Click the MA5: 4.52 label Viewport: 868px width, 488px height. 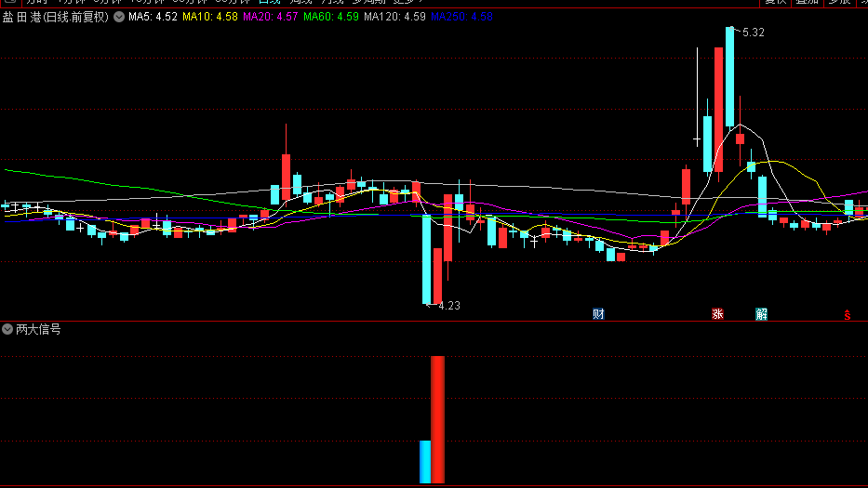click(x=153, y=17)
